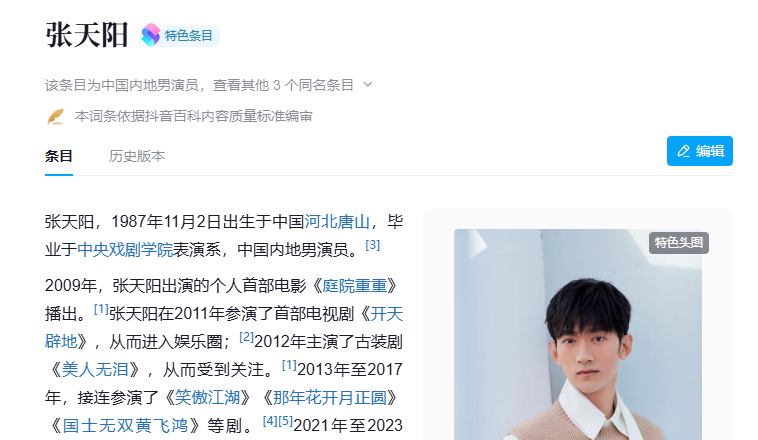The height and width of the screenshot is (440, 758).
Task: Switch to the 历史版本 tab
Action: point(137,156)
